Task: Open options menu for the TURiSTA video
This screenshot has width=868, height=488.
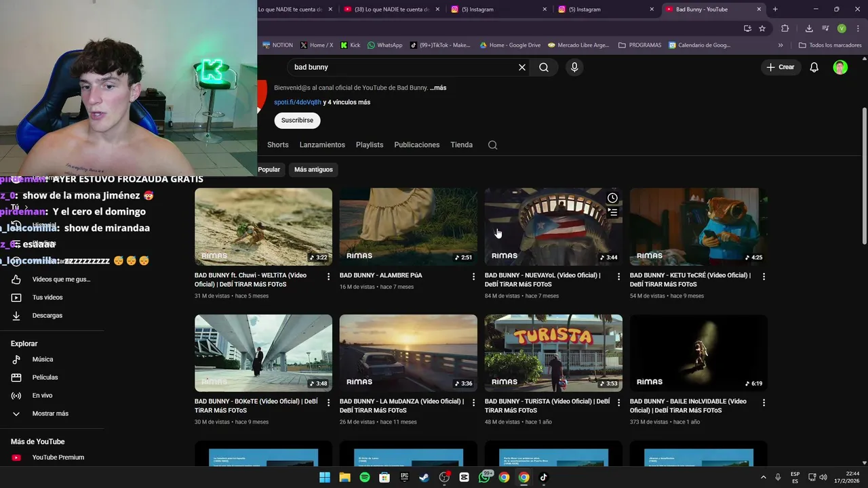Action: [x=618, y=403]
